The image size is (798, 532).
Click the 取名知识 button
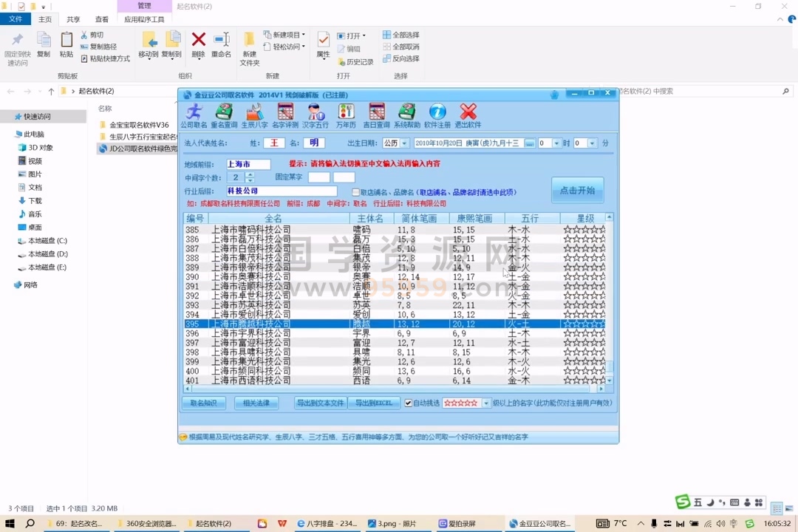(x=204, y=403)
